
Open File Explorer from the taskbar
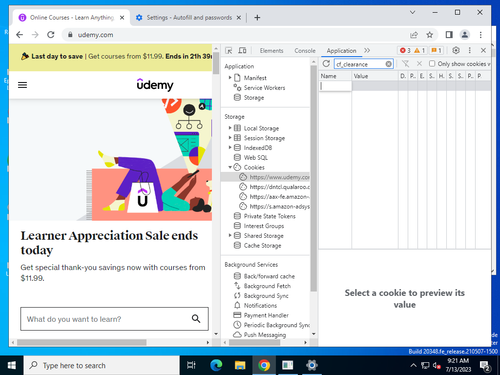pos(240,365)
